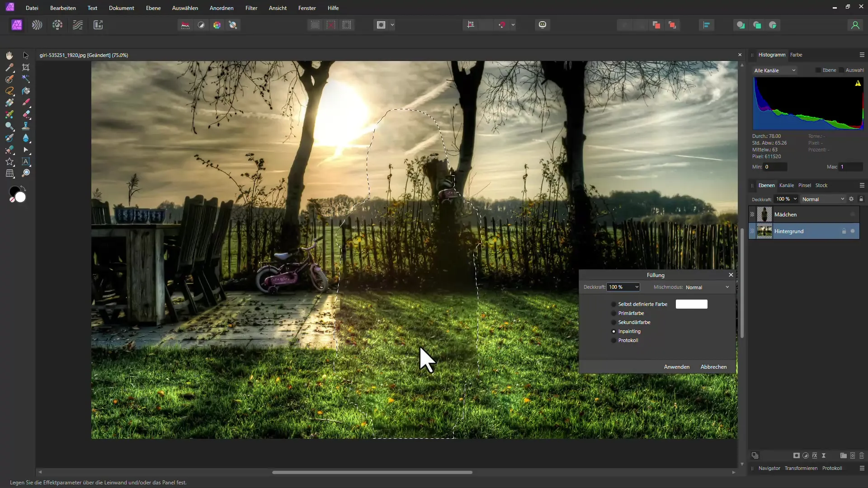Apply Auto White Balance from toolbar
This screenshot has height=488, width=868.
coord(233,25)
